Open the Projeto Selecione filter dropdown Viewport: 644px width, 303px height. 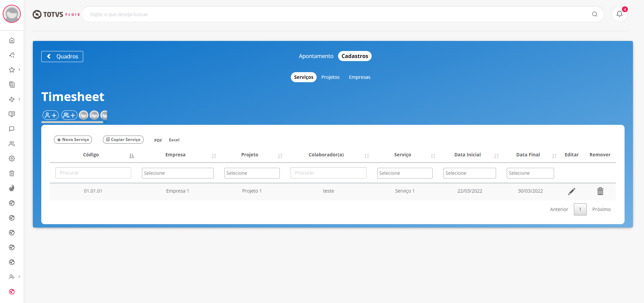252,173
